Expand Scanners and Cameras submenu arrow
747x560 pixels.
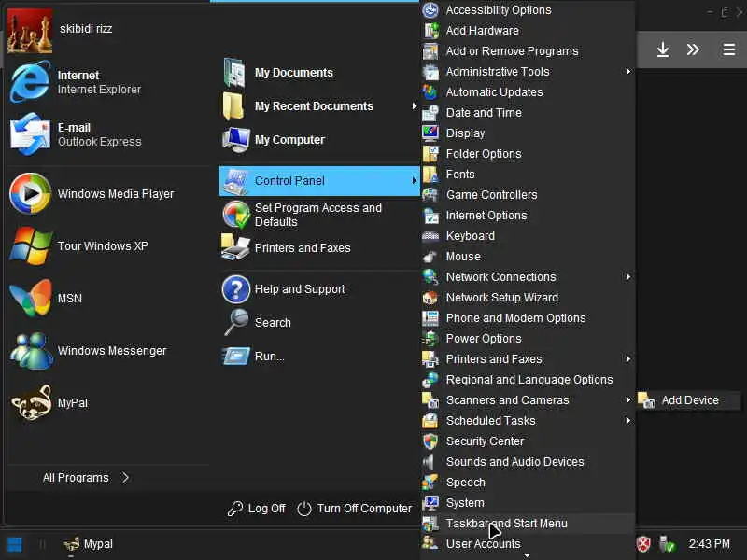628,400
